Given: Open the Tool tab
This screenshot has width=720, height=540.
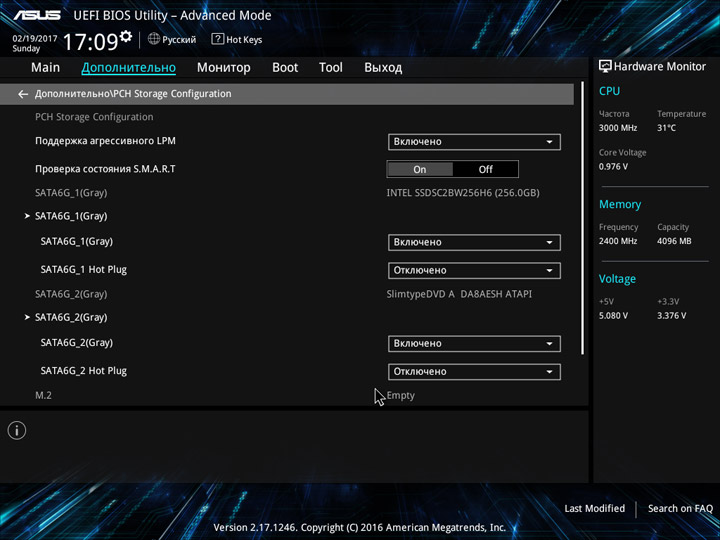Looking at the screenshot, I should (x=331, y=68).
